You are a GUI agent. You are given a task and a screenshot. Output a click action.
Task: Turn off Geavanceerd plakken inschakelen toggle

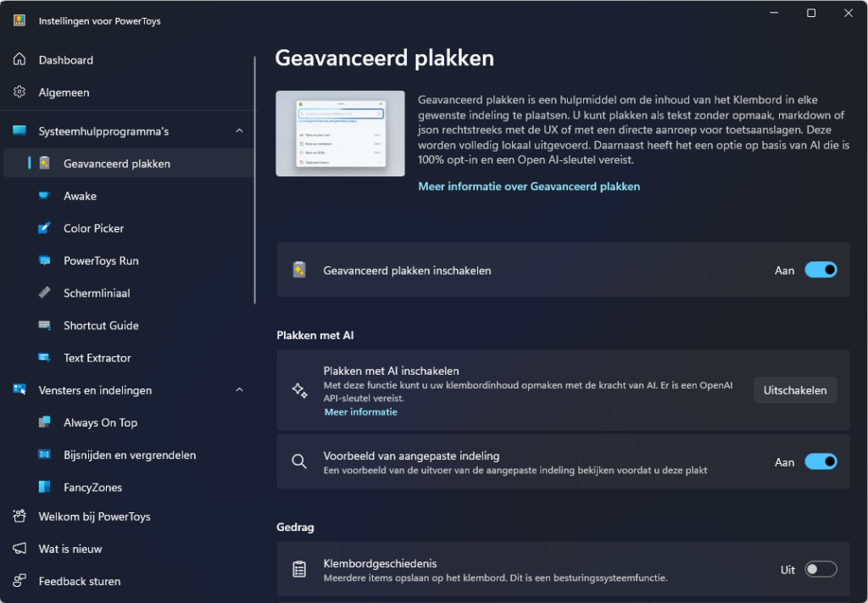click(x=821, y=270)
